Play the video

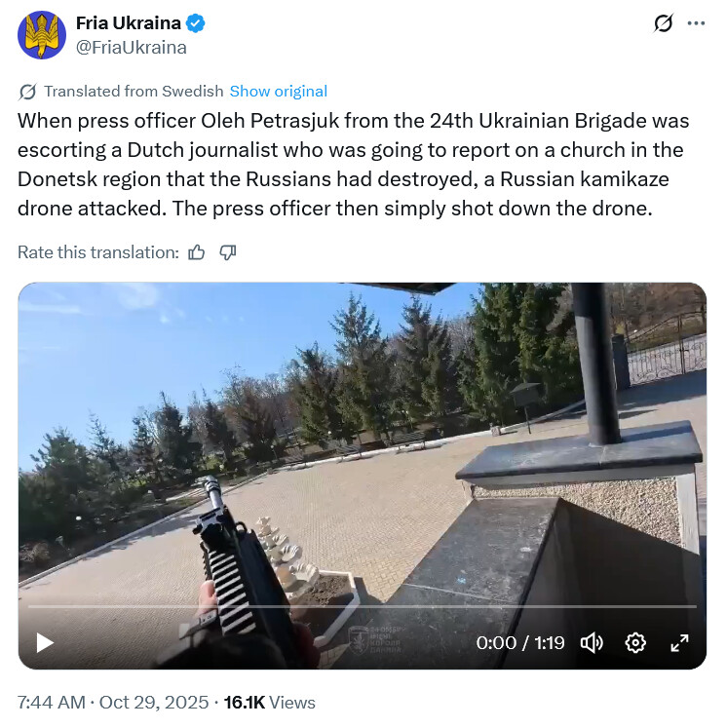45,643
